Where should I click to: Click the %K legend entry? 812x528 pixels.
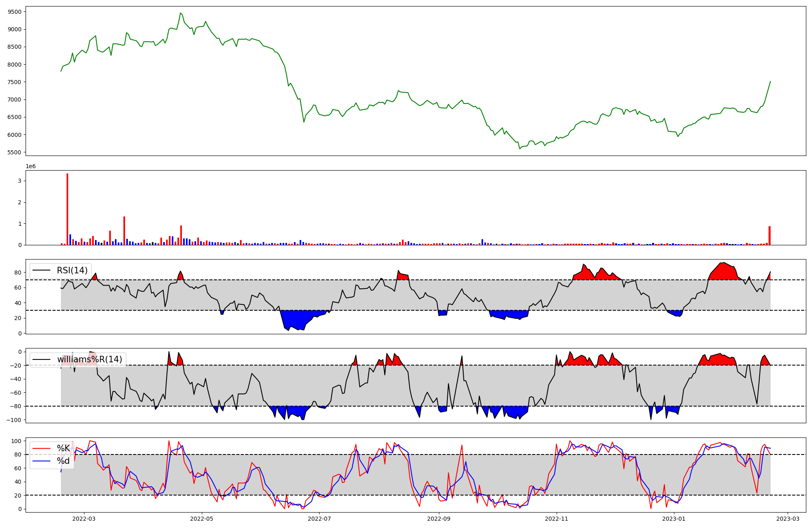click(x=63, y=448)
